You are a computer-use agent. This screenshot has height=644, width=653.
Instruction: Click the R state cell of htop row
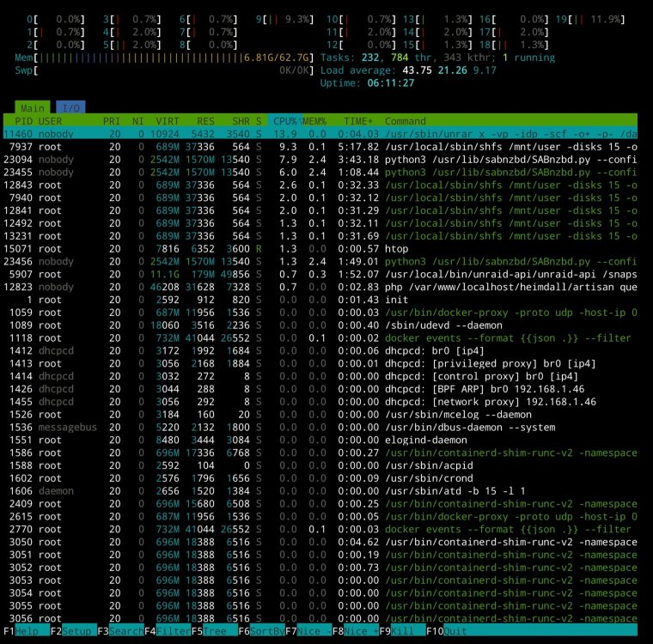click(259, 248)
